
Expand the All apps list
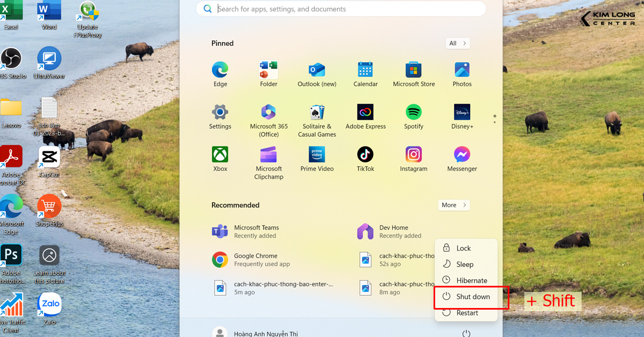coord(457,43)
